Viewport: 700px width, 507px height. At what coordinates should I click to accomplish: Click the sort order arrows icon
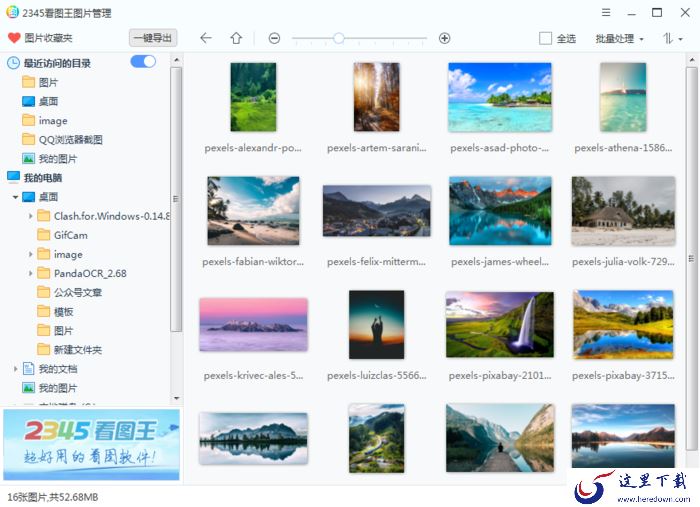[x=668, y=38]
